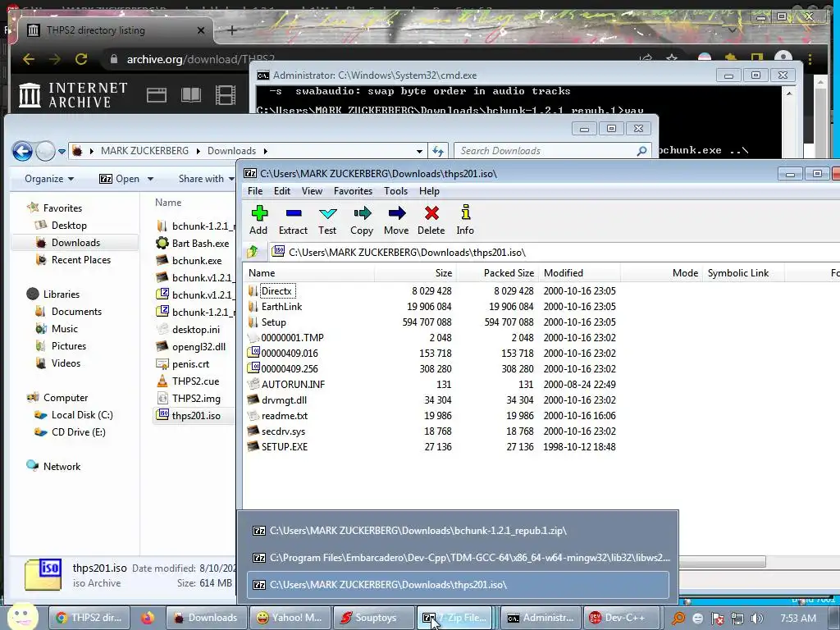The image size is (840, 630).
Task: Open the Documents library
Action: [76, 312]
